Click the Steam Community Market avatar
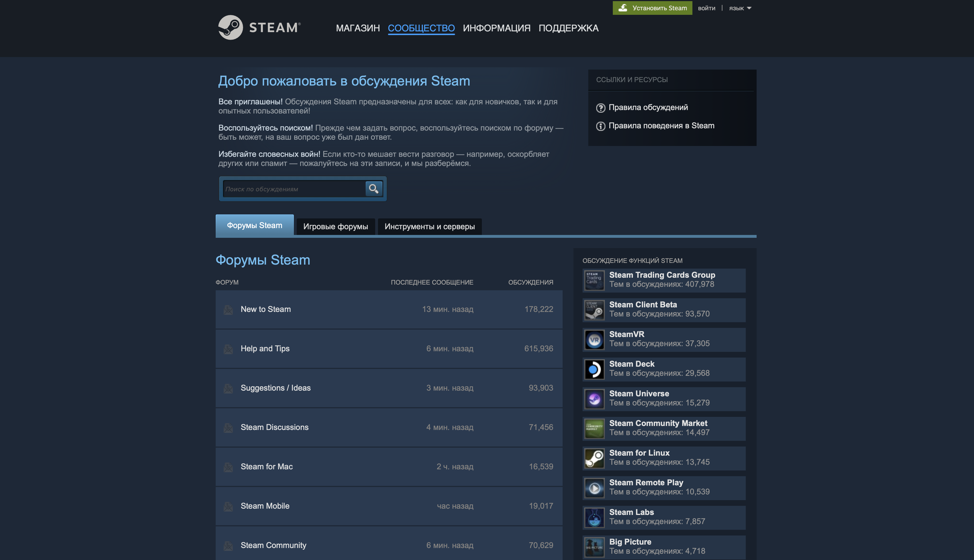Image resolution: width=974 pixels, height=560 pixels. [x=594, y=429]
